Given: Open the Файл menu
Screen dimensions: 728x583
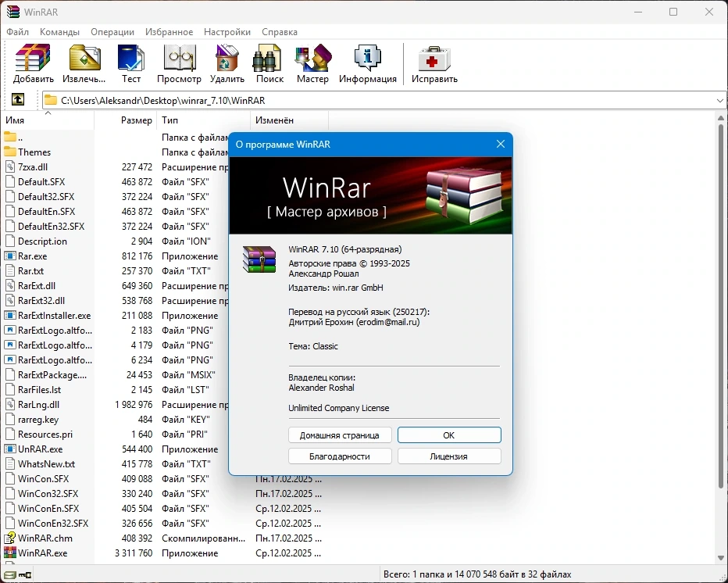Looking at the screenshot, I should [x=18, y=32].
